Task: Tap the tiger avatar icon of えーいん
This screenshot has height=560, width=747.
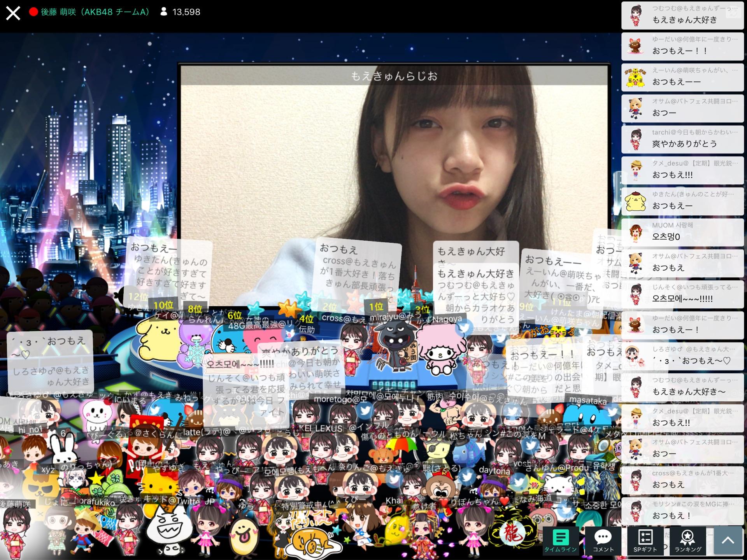Action: tap(636, 77)
